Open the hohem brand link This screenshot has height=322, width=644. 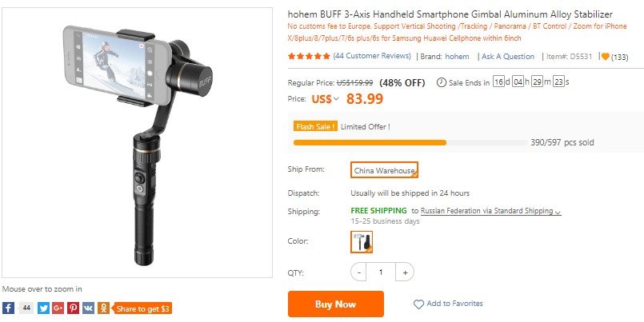tap(458, 57)
